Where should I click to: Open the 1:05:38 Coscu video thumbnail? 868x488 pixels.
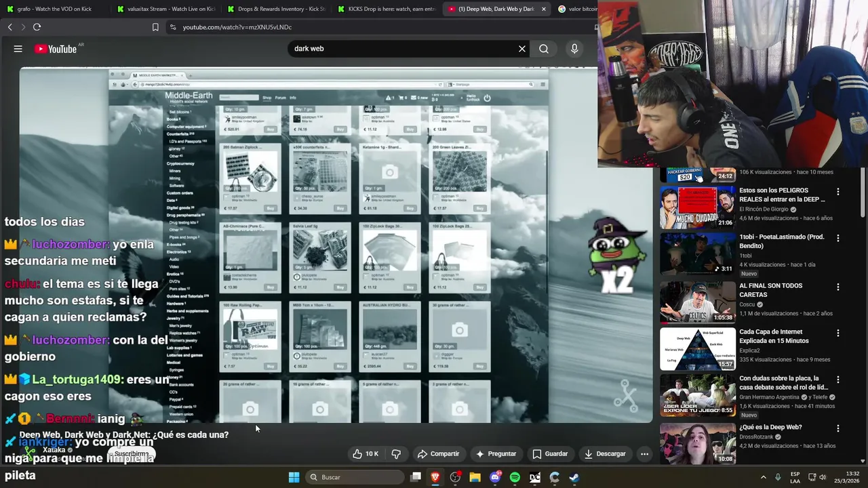tap(698, 302)
